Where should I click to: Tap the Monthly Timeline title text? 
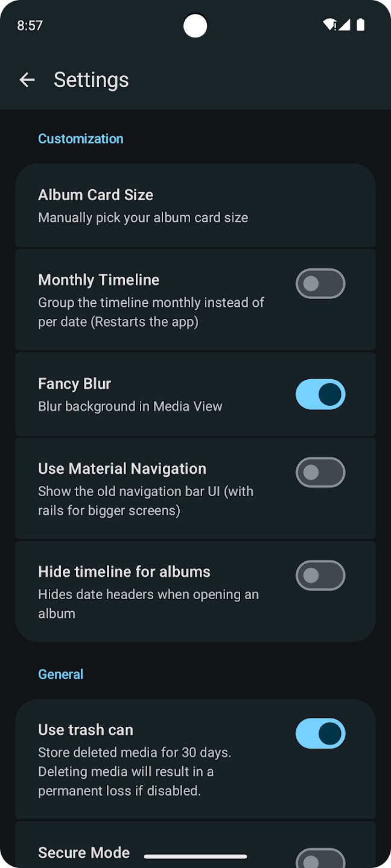(99, 280)
